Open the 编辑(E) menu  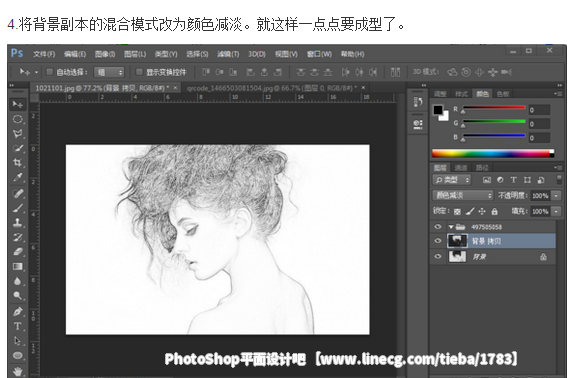(x=75, y=54)
